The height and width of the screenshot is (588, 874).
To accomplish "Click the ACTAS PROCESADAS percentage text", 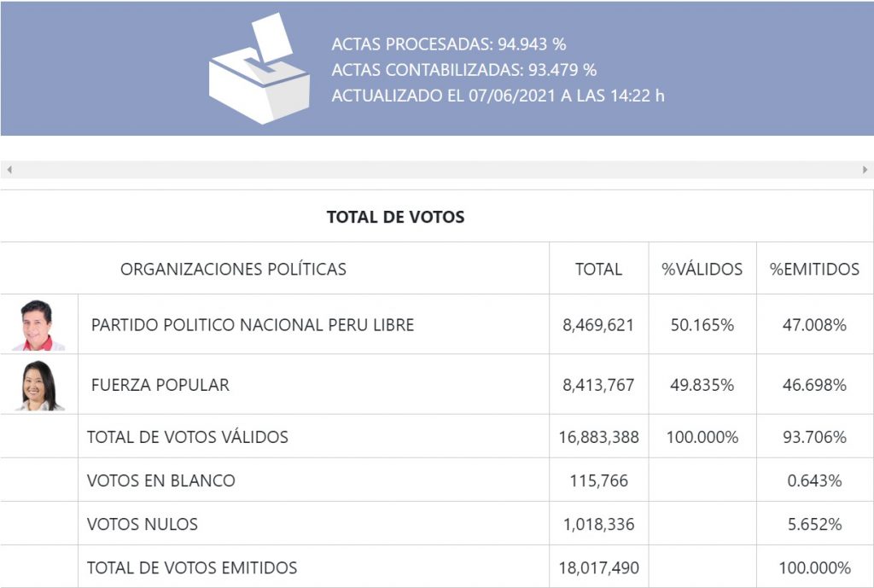I will click(449, 44).
